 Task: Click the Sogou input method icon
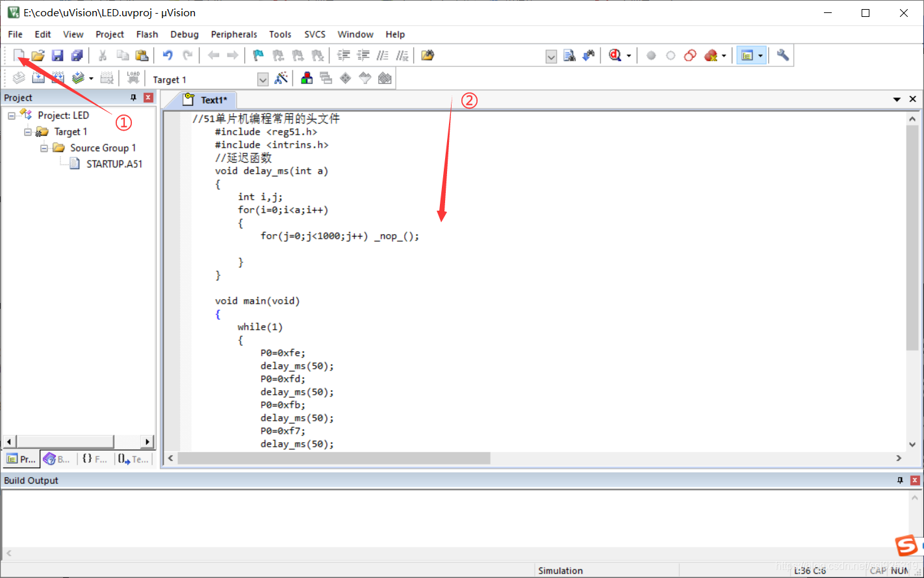pyautogui.click(x=907, y=545)
